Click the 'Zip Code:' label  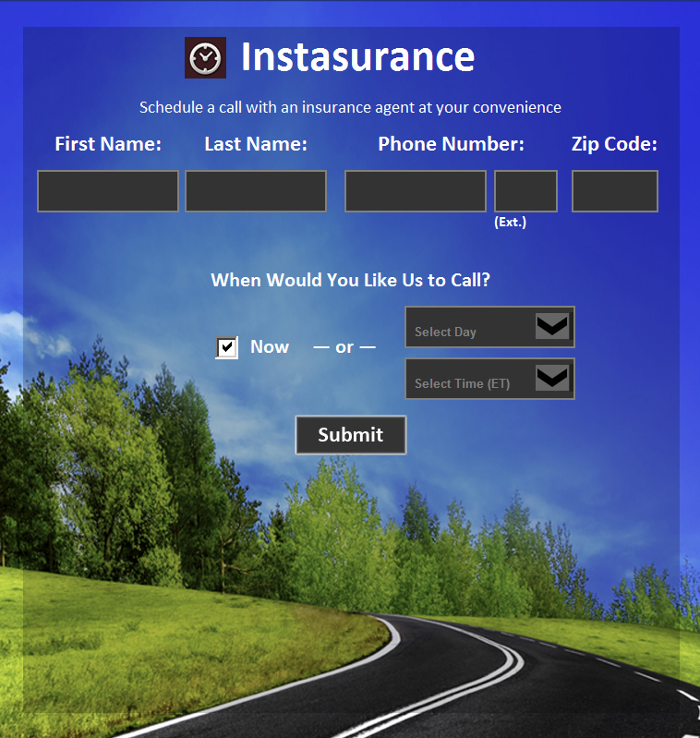point(614,144)
